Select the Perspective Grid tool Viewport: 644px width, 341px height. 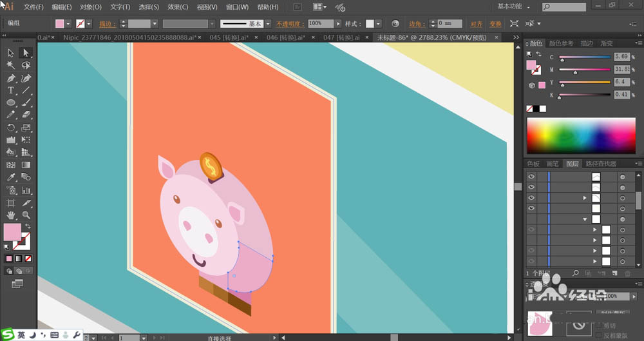(26, 152)
